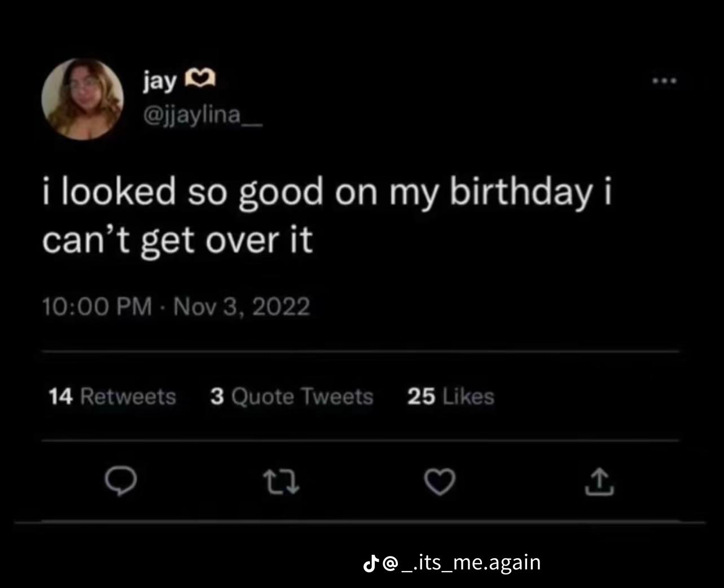The width and height of the screenshot is (724, 588).
Task: Click the TikTok logo watermark
Action: [x=370, y=562]
